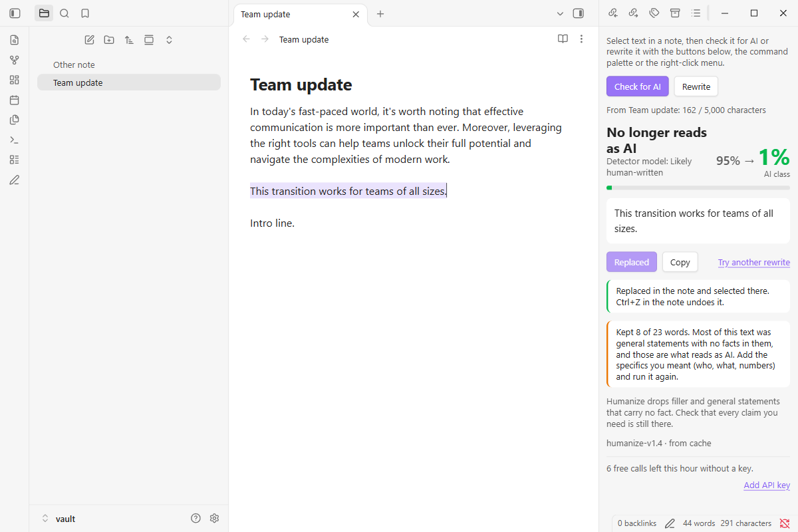
Task: Click the rewritten text result box
Action: coord(698,221)
